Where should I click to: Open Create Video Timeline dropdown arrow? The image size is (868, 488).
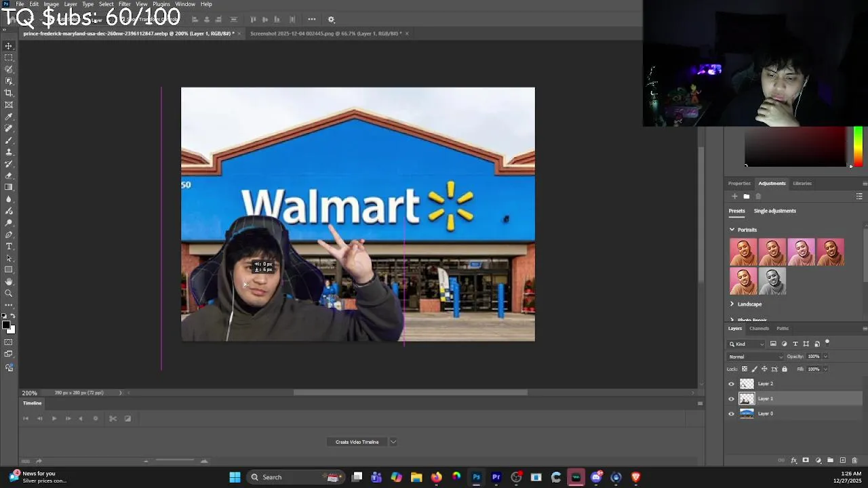coord(393,442)
